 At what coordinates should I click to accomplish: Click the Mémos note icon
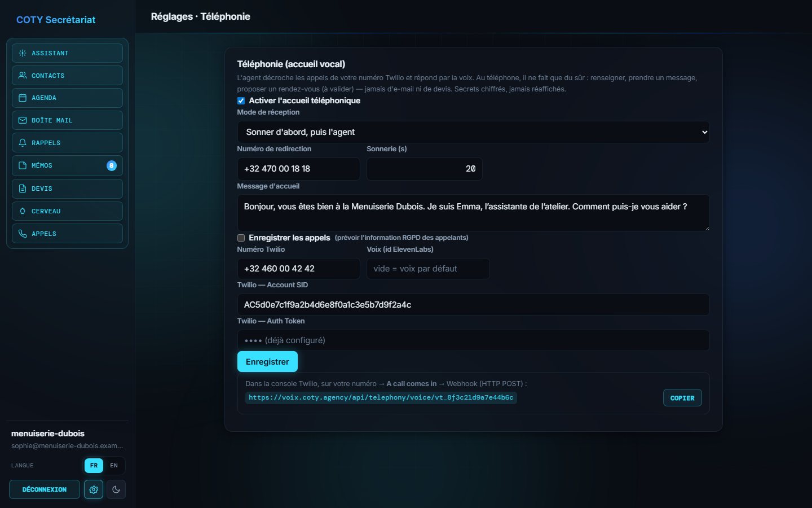23,165
